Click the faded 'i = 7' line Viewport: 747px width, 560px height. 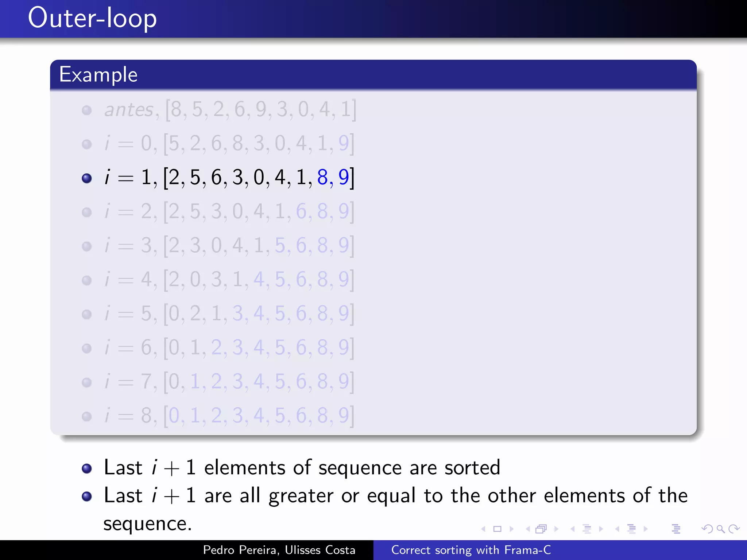pyautogui.click(x=229, y=382)
